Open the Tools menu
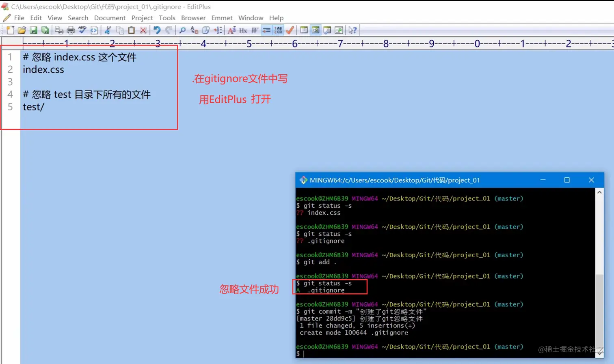The width and height of the screenshot is (614, 364). coord(167,18)
